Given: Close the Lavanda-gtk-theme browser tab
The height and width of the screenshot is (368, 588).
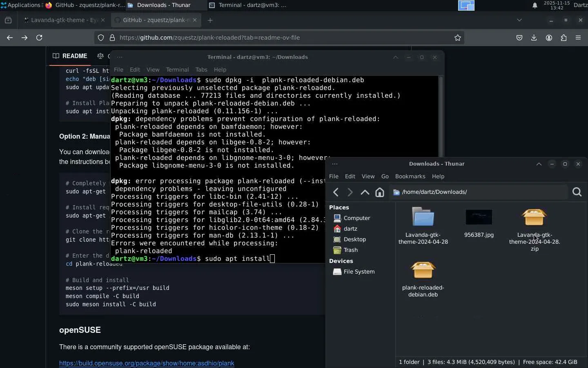Looking at the screenshot, I should click(x=103, y=20).
